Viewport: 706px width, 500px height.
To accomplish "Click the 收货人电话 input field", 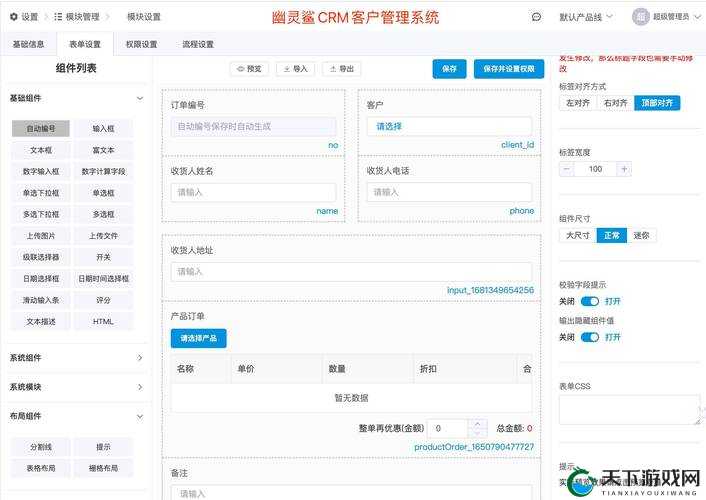I will 449,192.
